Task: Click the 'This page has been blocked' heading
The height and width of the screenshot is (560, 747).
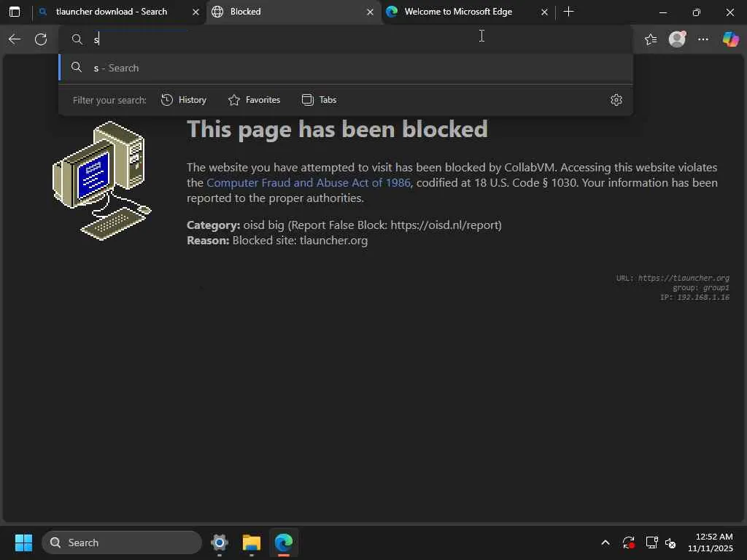Action: click(x=337, y=130)
